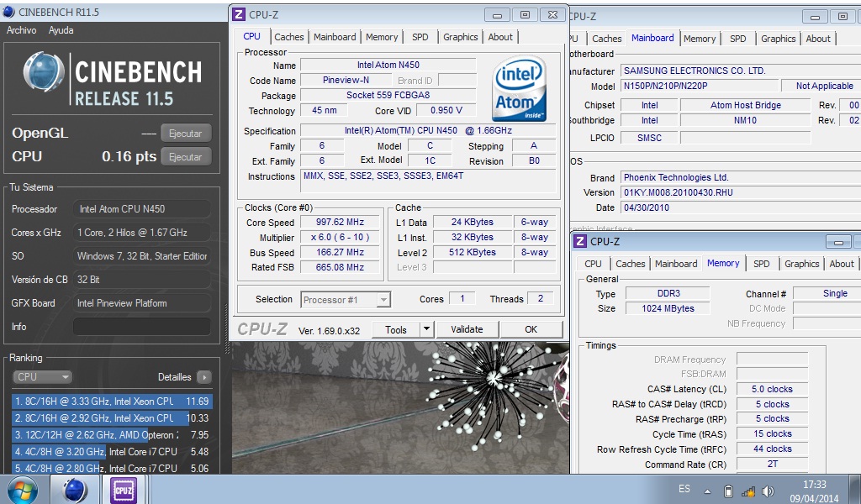Click Z icon of the Memory CPU-Z window
861x504 pixels.
tap(580, 241)
